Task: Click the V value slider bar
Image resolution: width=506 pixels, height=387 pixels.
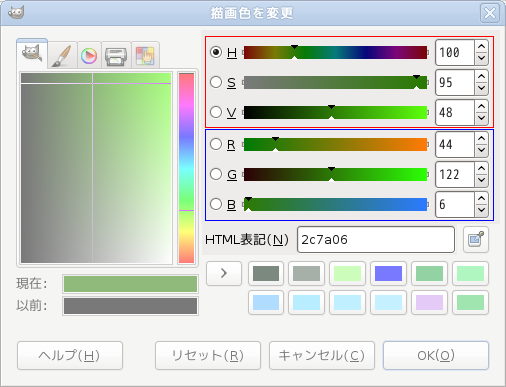Action: [335, 112]
